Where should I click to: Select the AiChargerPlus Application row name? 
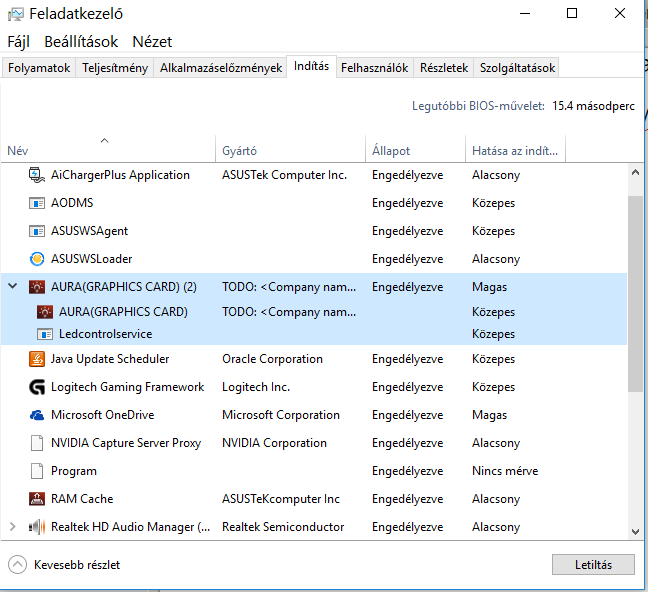120,175
